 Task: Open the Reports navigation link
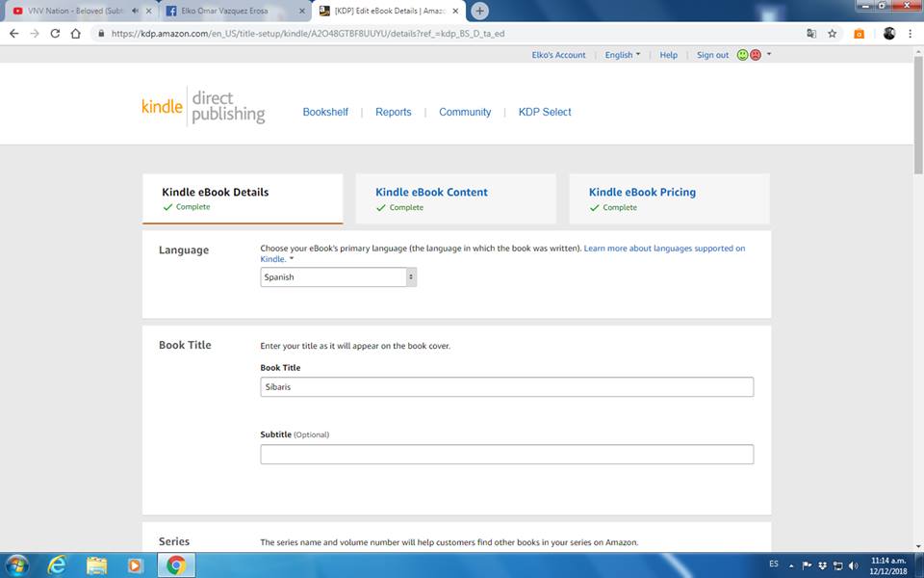pos(393,112)
